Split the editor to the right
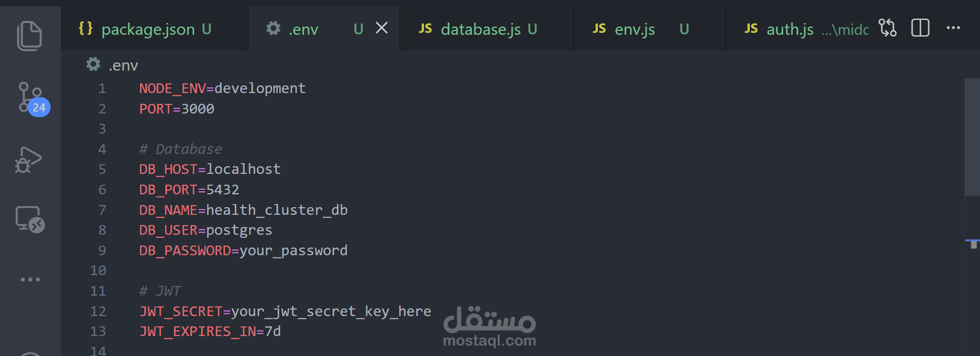The image size is (980, 356). (x=920, y=28)
